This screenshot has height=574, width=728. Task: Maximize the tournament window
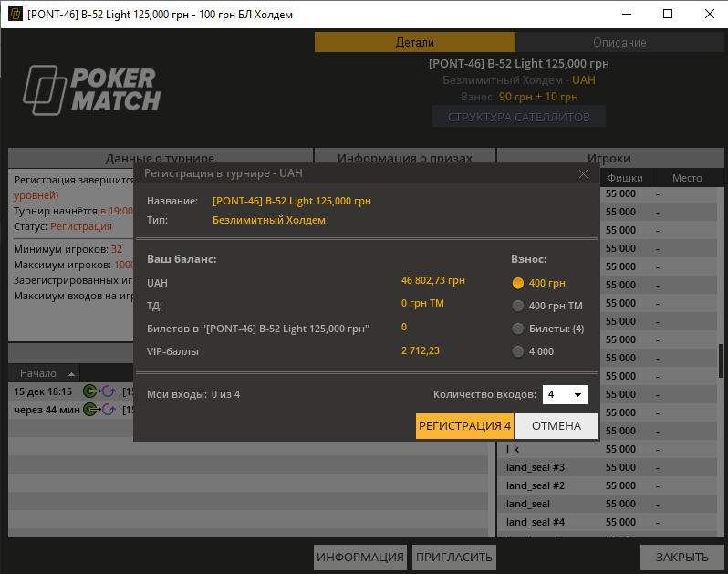click(x=668, y=14)
